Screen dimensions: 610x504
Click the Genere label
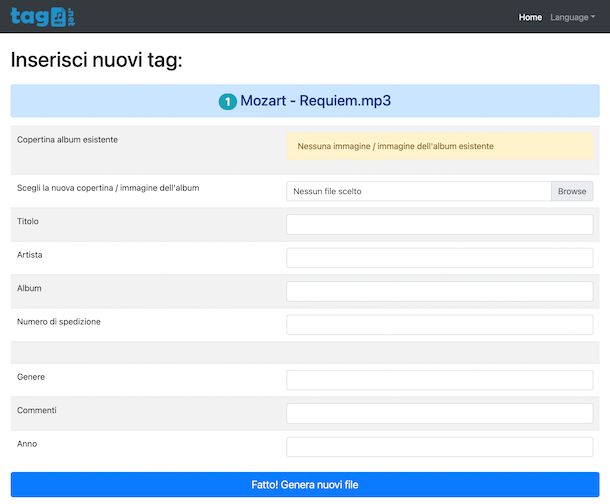point(31,377)
